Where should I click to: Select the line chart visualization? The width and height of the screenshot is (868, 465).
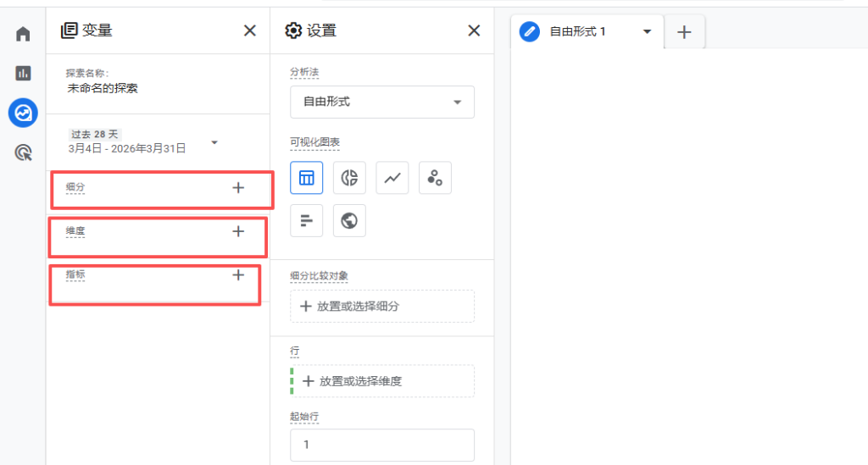[392, 178]
